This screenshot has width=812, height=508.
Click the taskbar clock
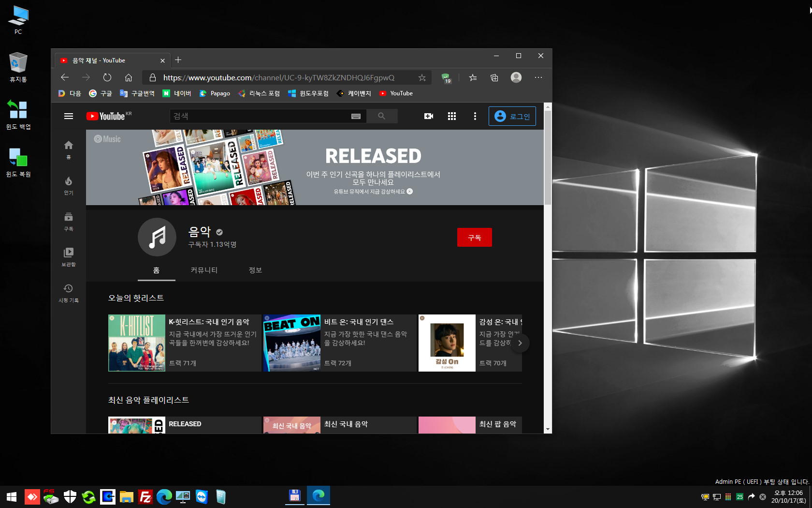point(788,497)
